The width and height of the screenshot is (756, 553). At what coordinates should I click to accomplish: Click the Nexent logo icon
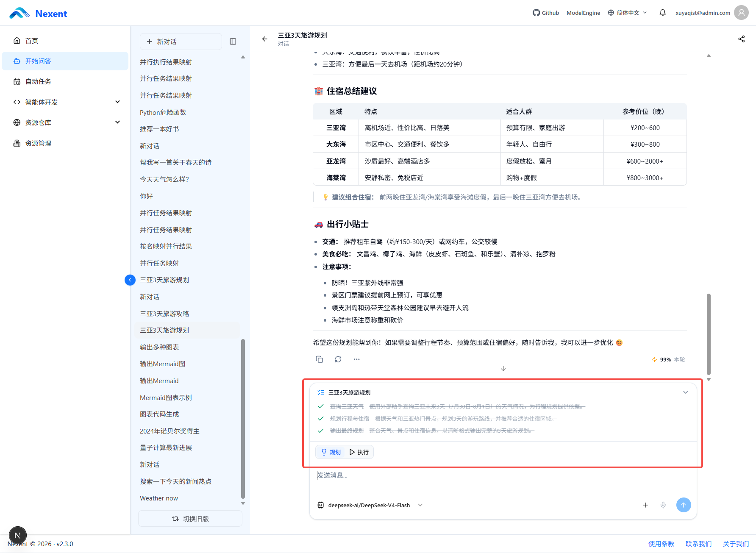[x=19, y=13]
